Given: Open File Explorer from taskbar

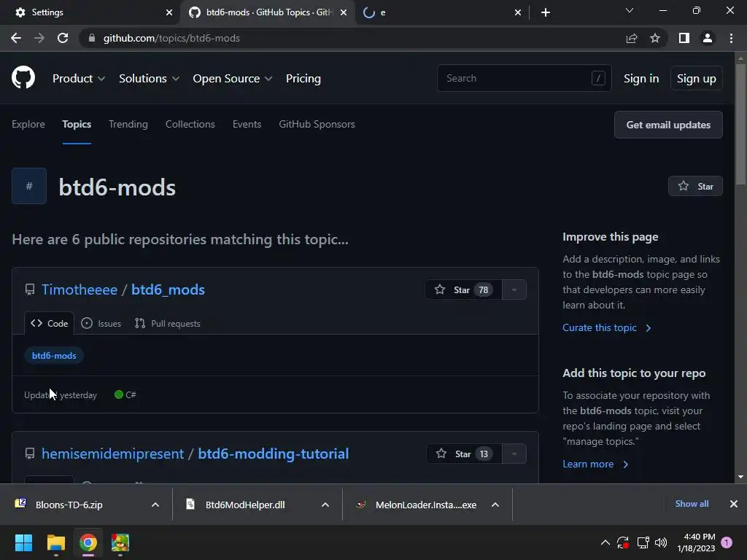Looking at the screenshot, I should click(x=55, y=542).
